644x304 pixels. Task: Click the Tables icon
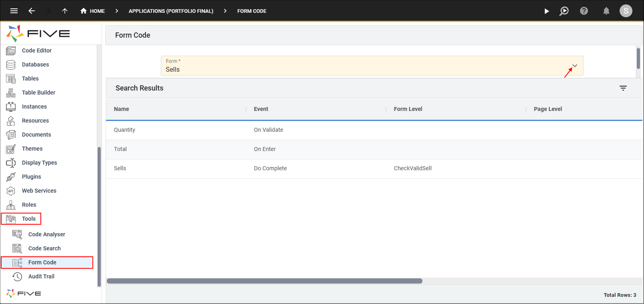click(x=11, y=79)
